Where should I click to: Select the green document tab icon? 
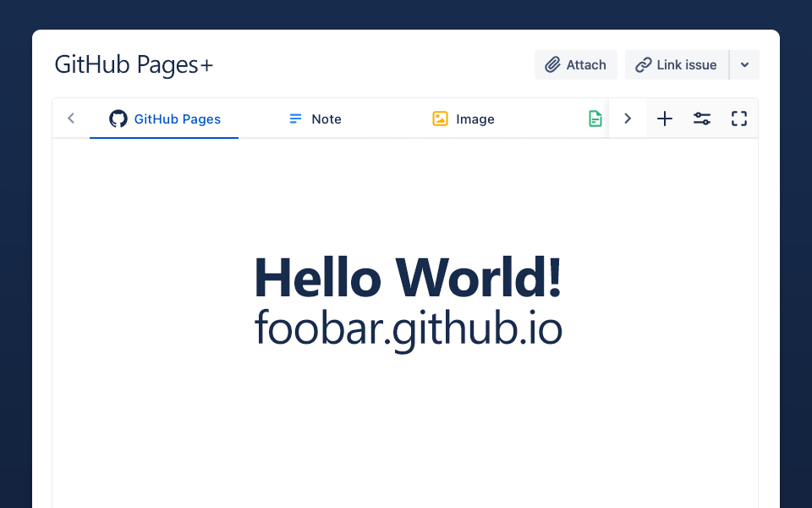595,119
